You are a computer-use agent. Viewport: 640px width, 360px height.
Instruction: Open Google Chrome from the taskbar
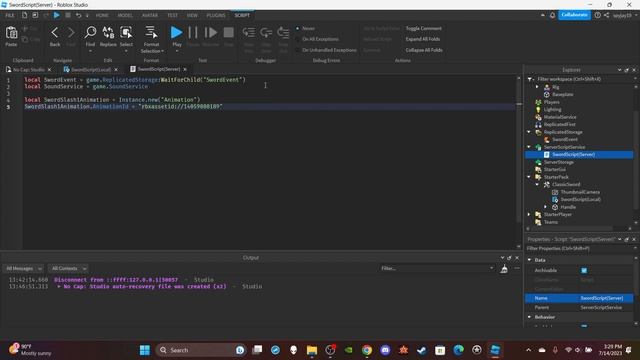(367, 350)
